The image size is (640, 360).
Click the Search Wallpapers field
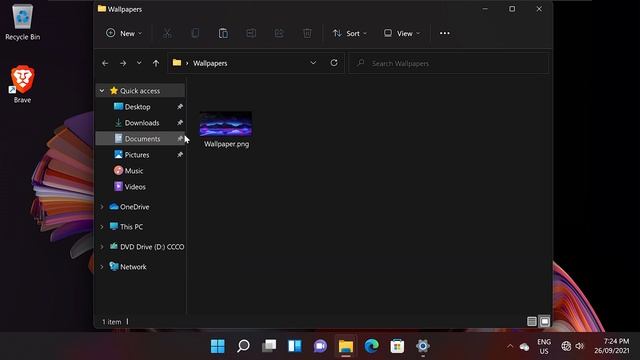(x=449, y=63)
